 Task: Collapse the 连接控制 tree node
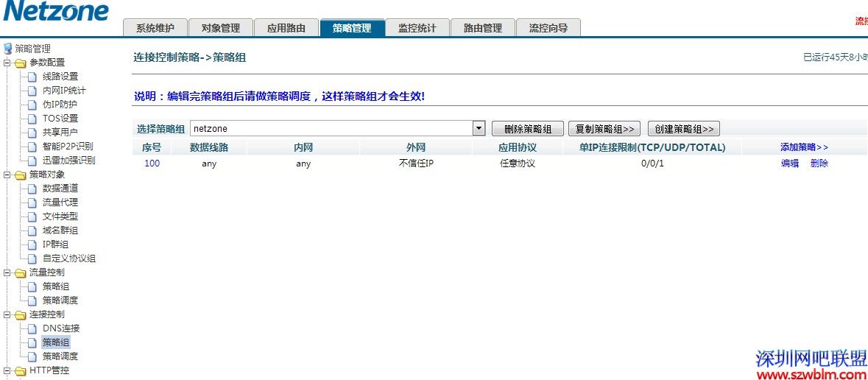(7, 315)
